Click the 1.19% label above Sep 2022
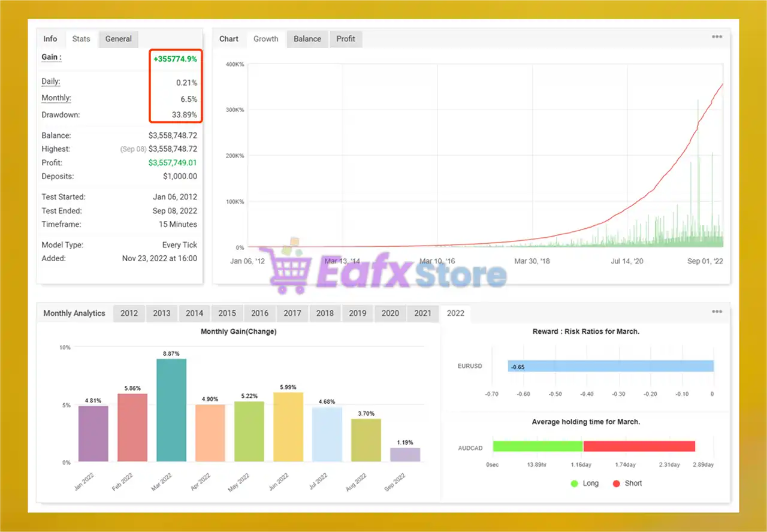Viewport: 767px width, 532px height. tap(405, 443)
